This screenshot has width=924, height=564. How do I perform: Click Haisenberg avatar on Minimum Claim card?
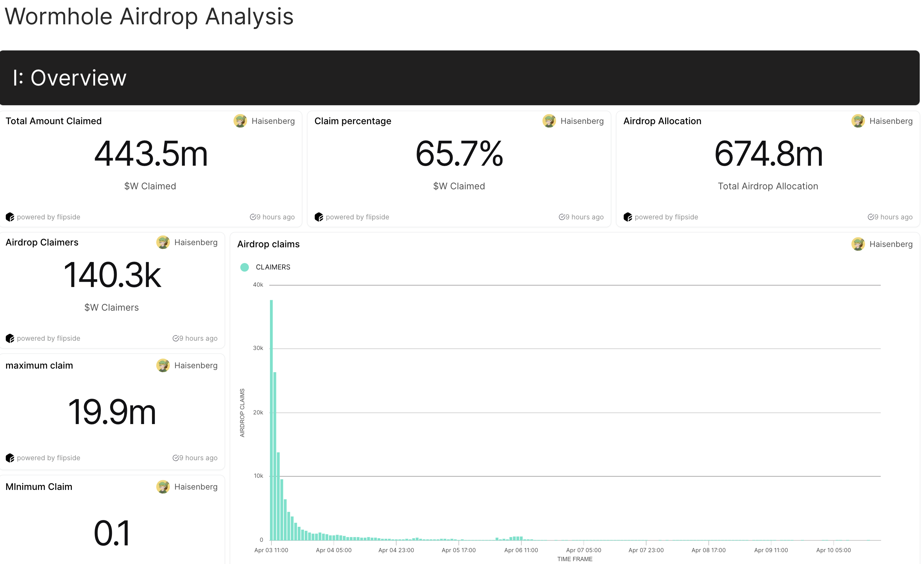163,487
